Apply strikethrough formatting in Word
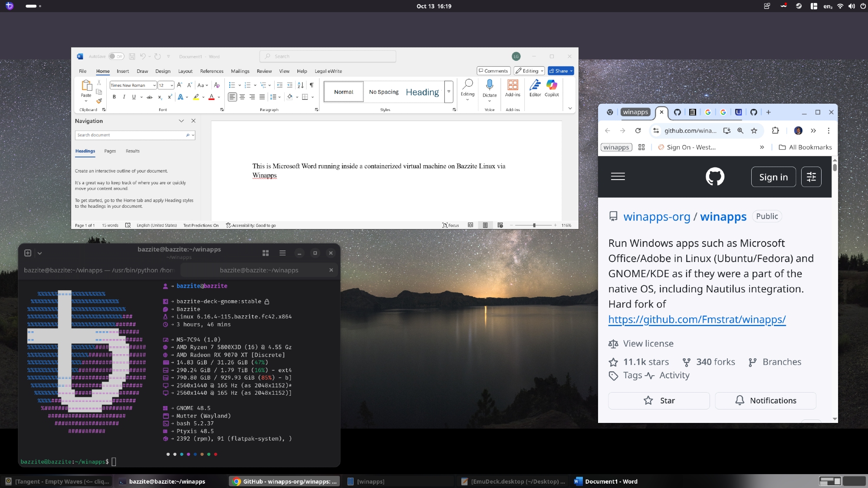The image size is (868, 488). tap(149, 97)
